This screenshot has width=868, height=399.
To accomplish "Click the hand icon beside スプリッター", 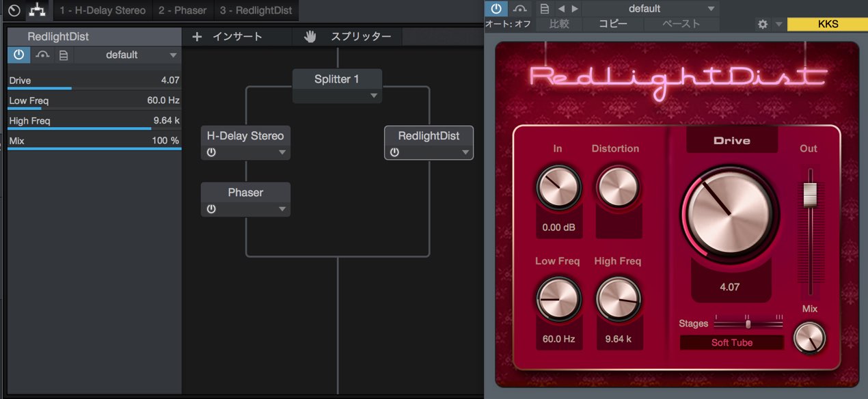I will click(x=310, y=37).
